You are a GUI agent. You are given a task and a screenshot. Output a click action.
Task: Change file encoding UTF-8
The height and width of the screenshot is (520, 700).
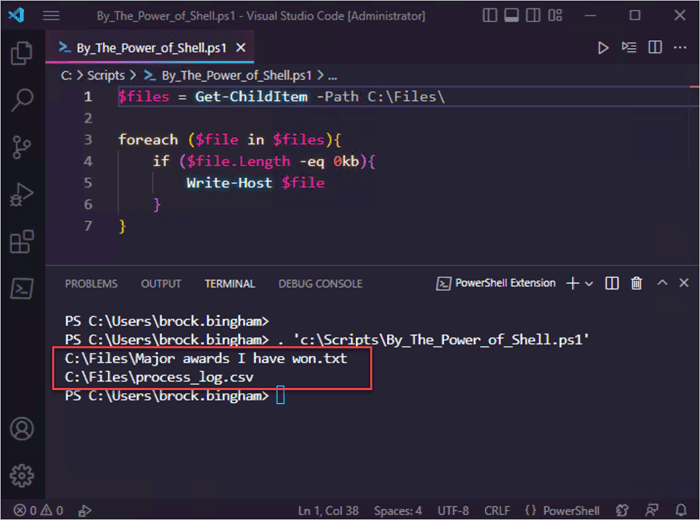(453, 511)
